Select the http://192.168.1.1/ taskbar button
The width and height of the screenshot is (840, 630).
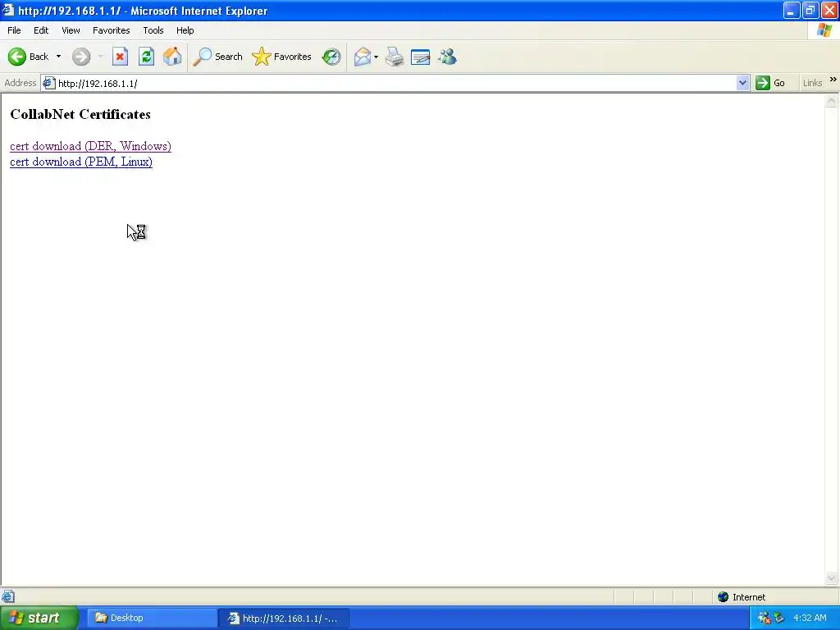(x=285, y=619)
